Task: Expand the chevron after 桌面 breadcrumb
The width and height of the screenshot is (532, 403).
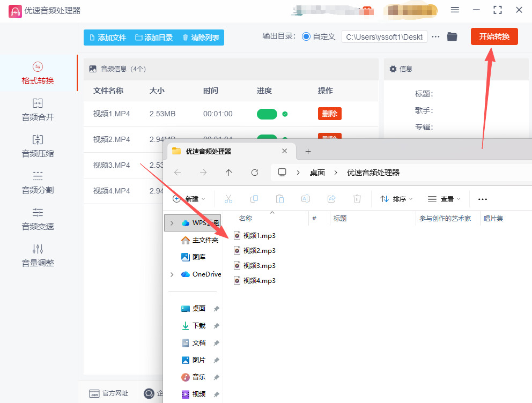Action: click(336, 173)
